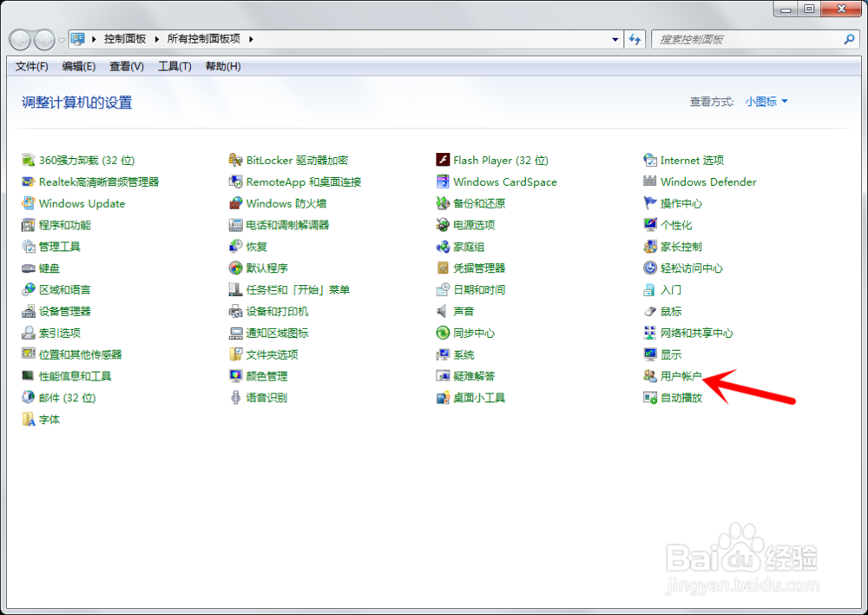The width and height of the screenshot is (868, 615).
Task: Open the 帮助(H) menu
Action: (x=223, y=67)
